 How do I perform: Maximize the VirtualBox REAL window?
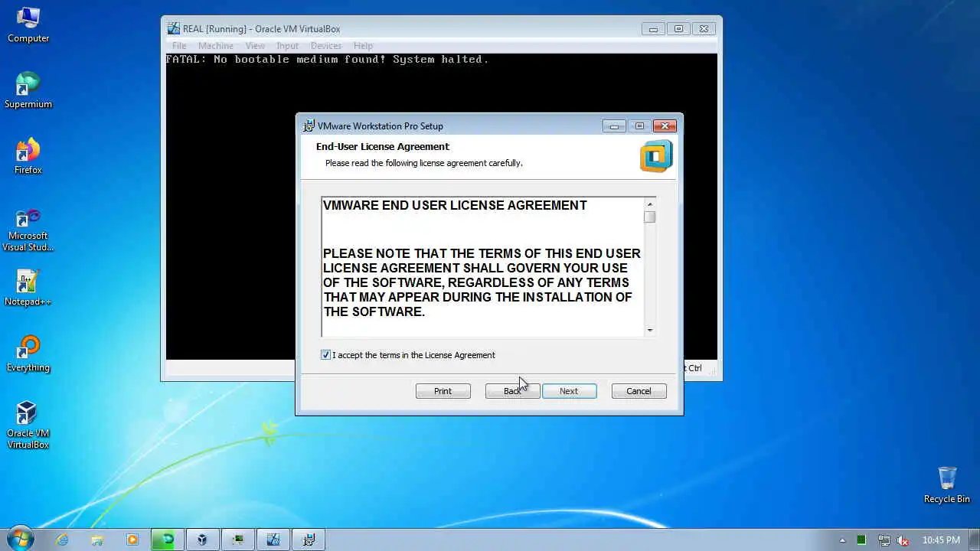pyautogui.click(x=678, y=29)
